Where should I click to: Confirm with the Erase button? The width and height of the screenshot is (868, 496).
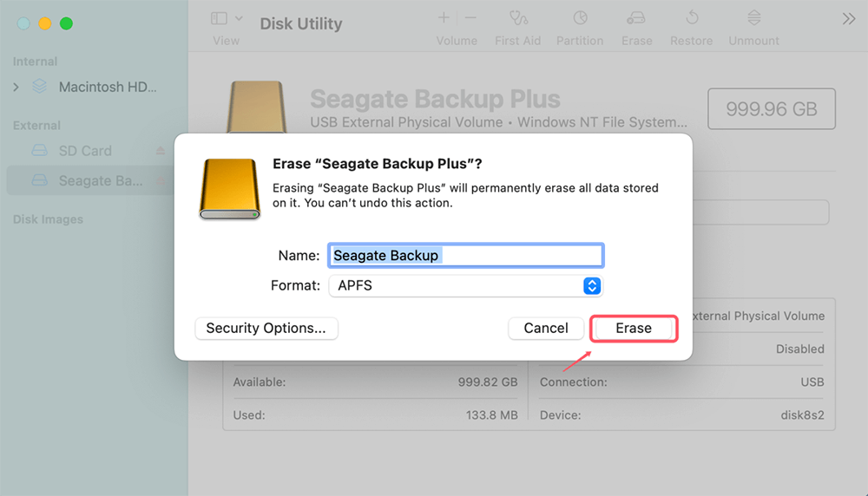point(634,329)
